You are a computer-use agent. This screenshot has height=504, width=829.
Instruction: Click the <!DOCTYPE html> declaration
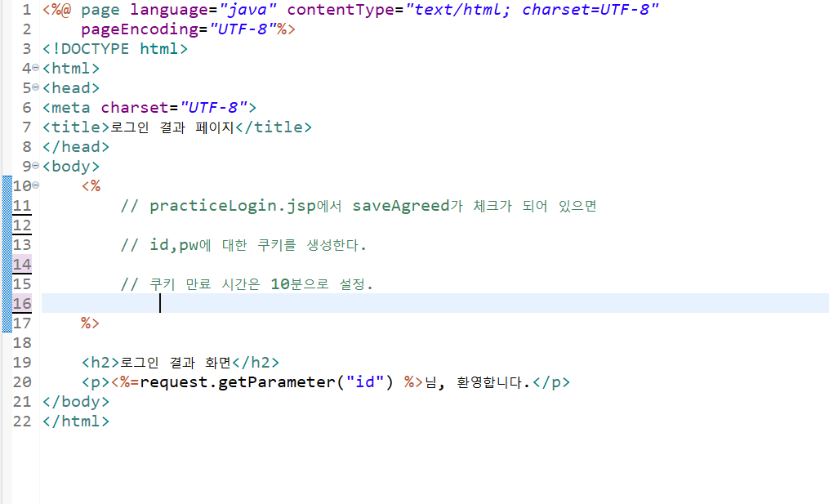pyautogui.click(x=115, y=49)
